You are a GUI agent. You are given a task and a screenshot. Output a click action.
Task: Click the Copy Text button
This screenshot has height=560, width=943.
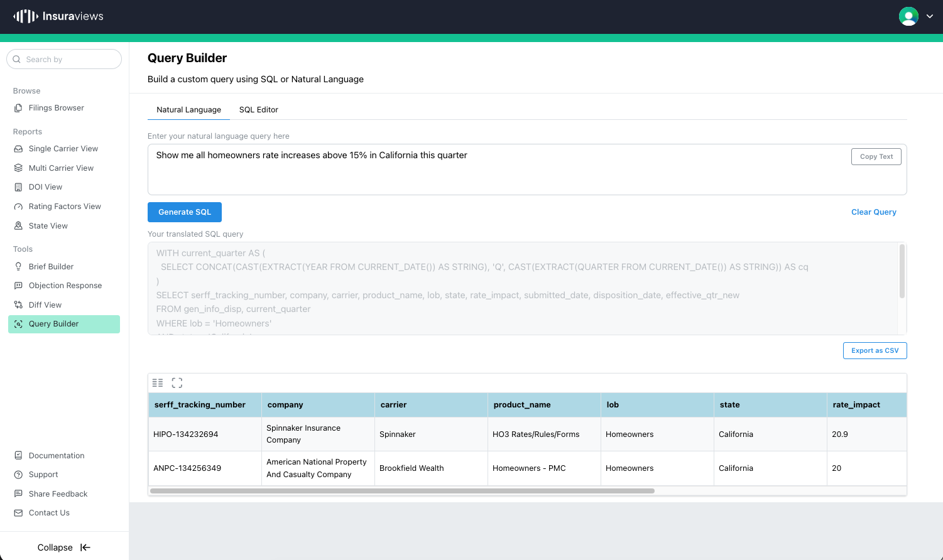coord(876,156)
